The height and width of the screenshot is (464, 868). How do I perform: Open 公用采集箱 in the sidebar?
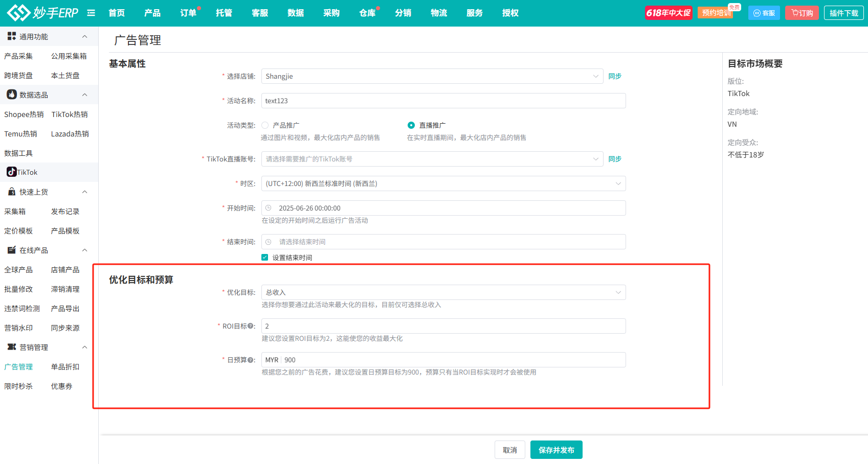(69, 56)
